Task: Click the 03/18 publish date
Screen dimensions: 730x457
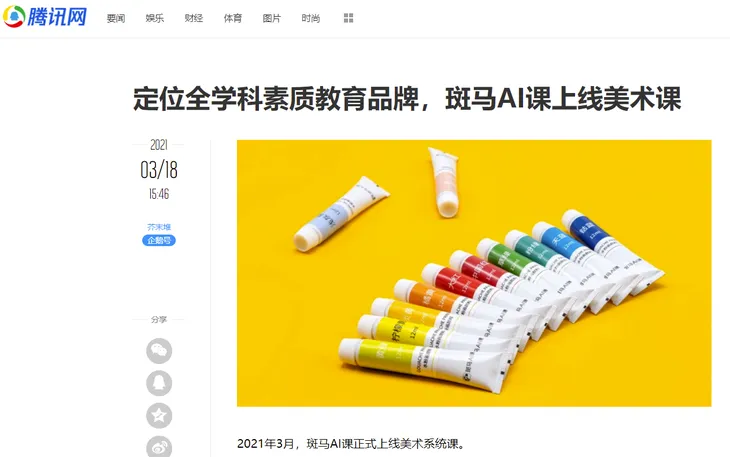Action: point(159,170)
